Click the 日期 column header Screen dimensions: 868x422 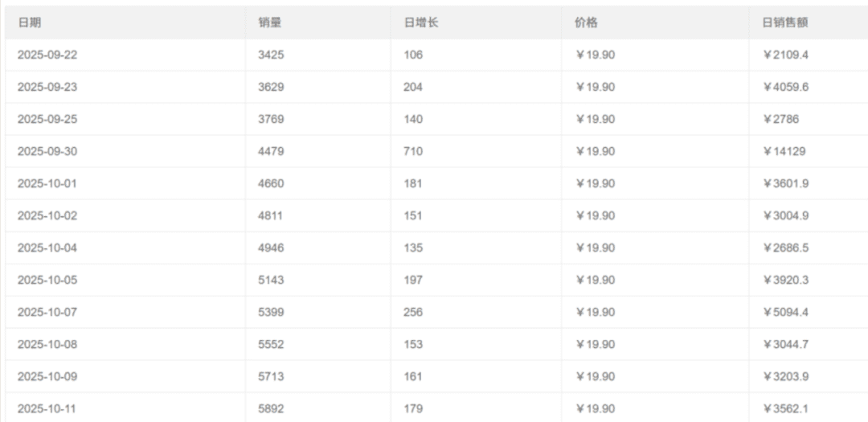(29, 23)
